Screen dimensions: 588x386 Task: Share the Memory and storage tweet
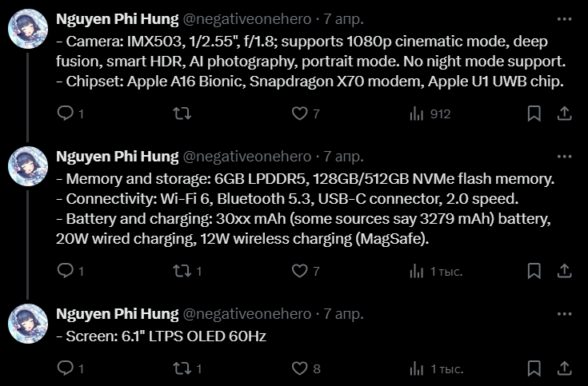pyautogui.click(x=563, y=272)
